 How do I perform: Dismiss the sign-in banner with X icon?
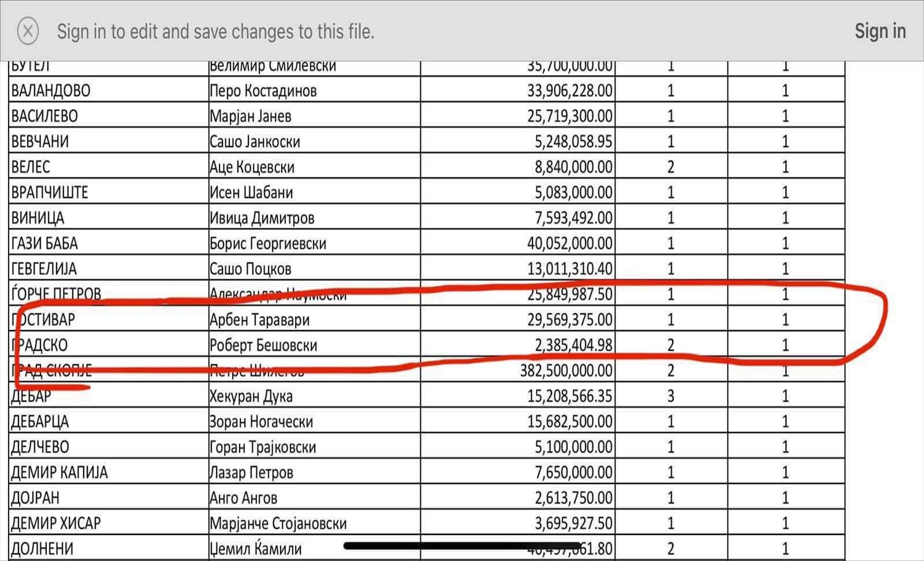[x=28, y=31]
